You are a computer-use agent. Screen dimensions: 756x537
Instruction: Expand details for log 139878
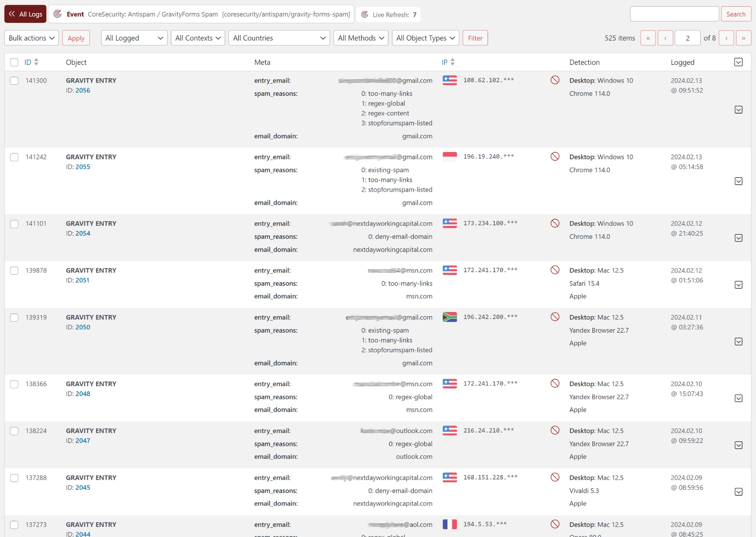tap(739, 285)
